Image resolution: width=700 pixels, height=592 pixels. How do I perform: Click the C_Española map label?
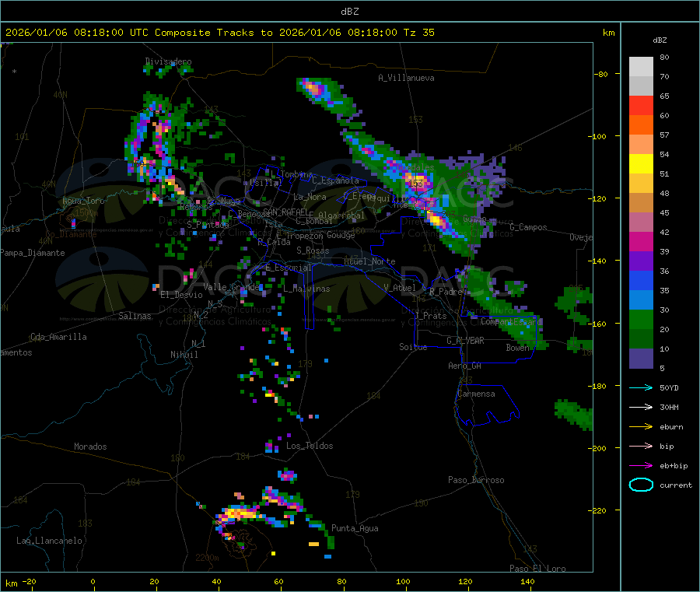coord(335,180)
